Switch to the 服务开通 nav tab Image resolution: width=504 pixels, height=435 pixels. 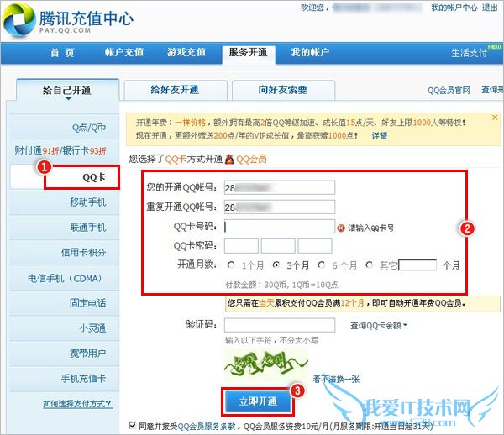pyautogui.click(x=248, y=53)
